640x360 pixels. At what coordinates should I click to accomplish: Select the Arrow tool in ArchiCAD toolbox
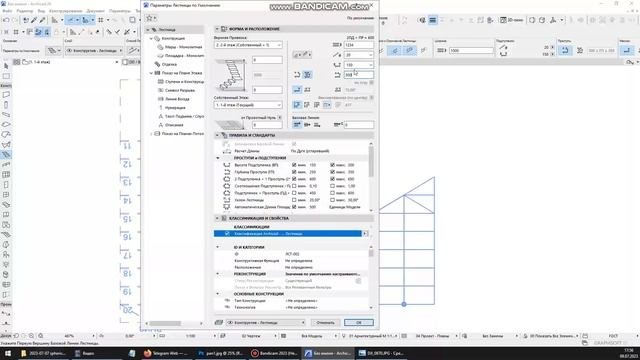(x=6, y=66)
